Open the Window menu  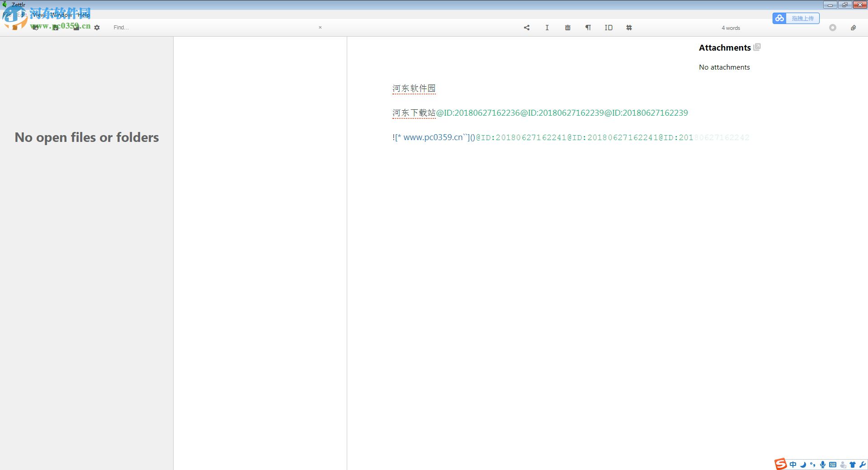[61, 14]
